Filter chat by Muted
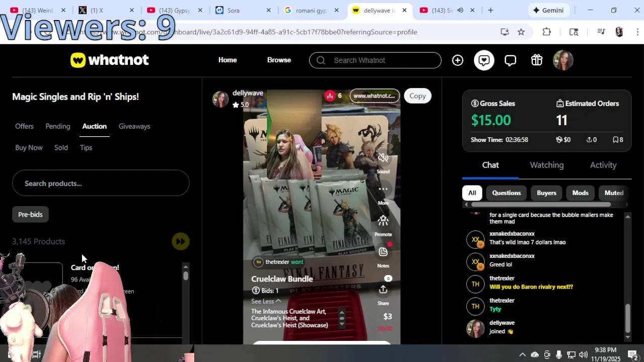The width and height of the screenshot is (644, 362). click(614, 193)
